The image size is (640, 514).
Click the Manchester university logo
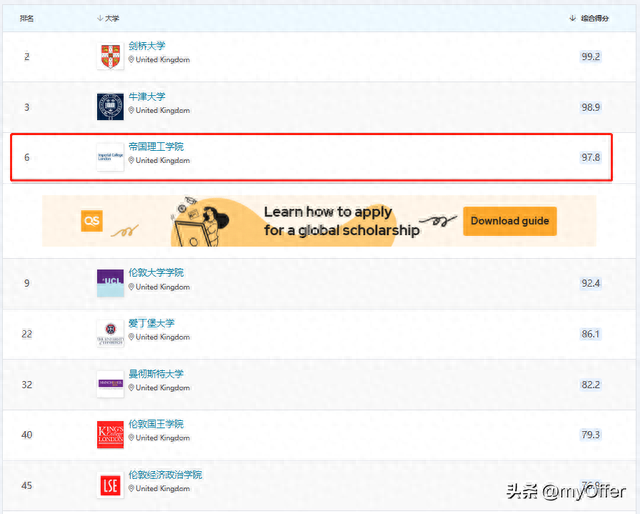(x=111, y=384)
